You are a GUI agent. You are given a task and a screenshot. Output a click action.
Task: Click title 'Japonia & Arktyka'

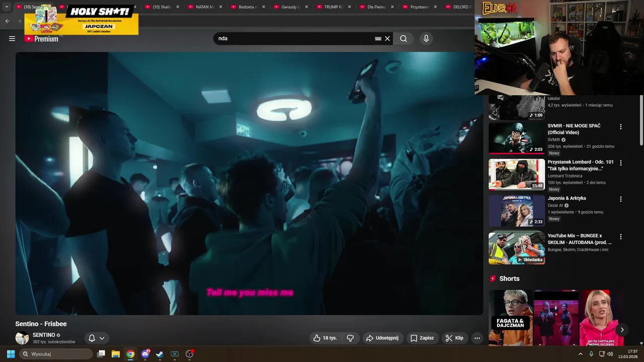567,198
